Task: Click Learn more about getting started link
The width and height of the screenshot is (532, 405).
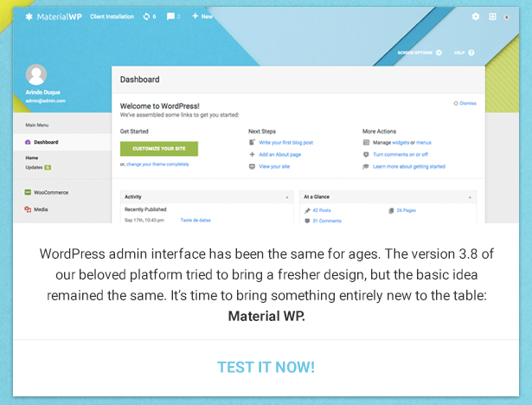Action: click(409, 167)
